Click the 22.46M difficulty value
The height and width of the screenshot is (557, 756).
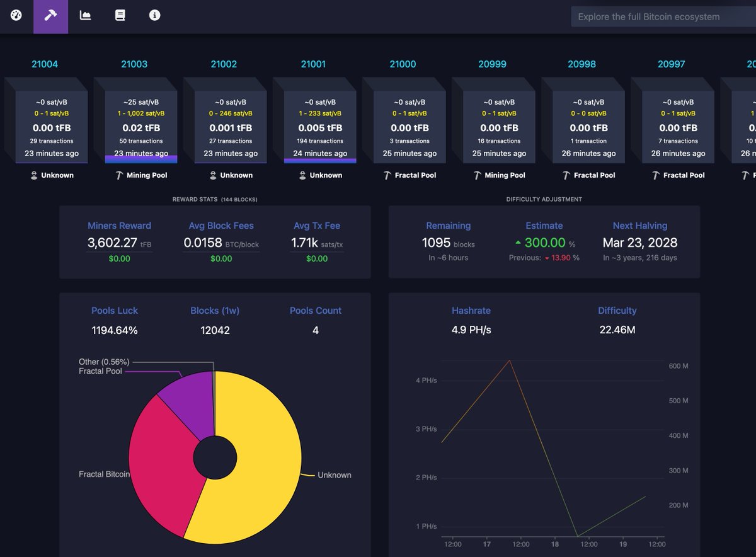click(617, 330)
